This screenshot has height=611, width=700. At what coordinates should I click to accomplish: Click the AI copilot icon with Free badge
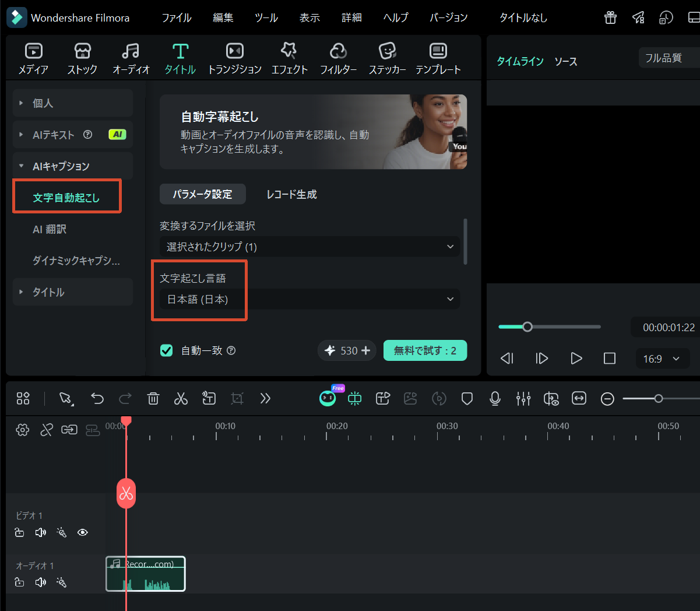[x=328, y=398]
